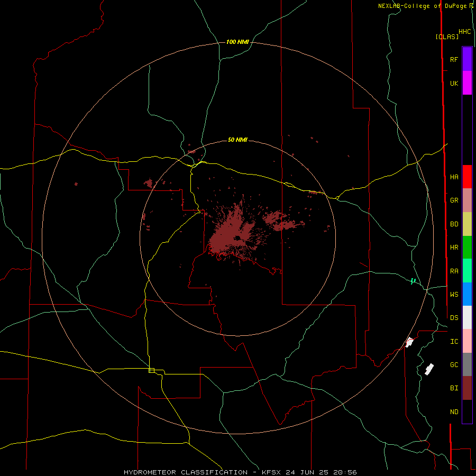Click the HYDROMETEOR CLASSIFICATION title text

186,472
